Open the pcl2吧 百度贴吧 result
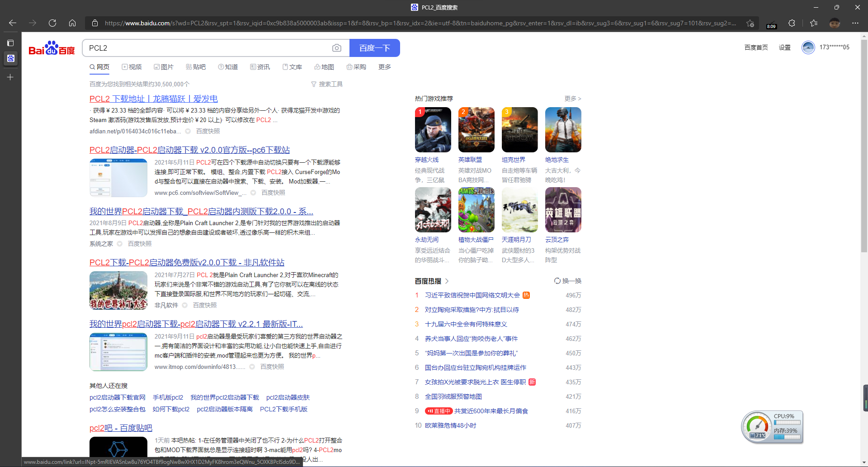Viewport: 868px width, 467px height. point(121,428)
